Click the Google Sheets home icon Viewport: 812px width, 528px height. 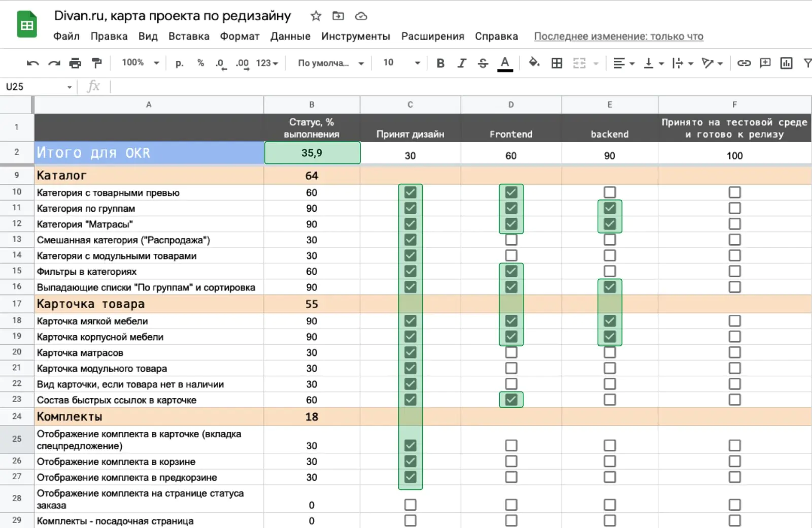pyautogui.click(x=27, y=24)
